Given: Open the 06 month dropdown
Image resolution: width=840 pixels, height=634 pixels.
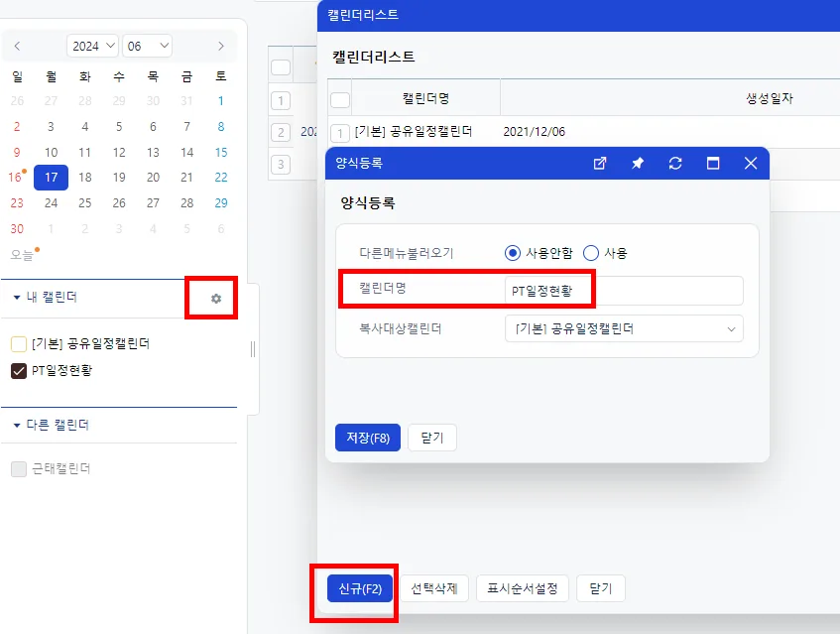Looking at the screenshot, I should (x=147, y=46).
